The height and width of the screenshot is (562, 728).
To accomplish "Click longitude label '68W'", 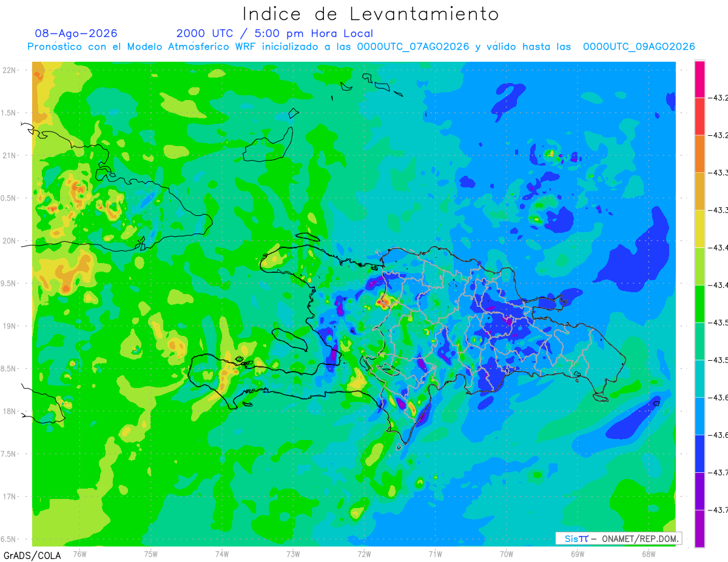I will pyautogui.click(x=648, y=554).
